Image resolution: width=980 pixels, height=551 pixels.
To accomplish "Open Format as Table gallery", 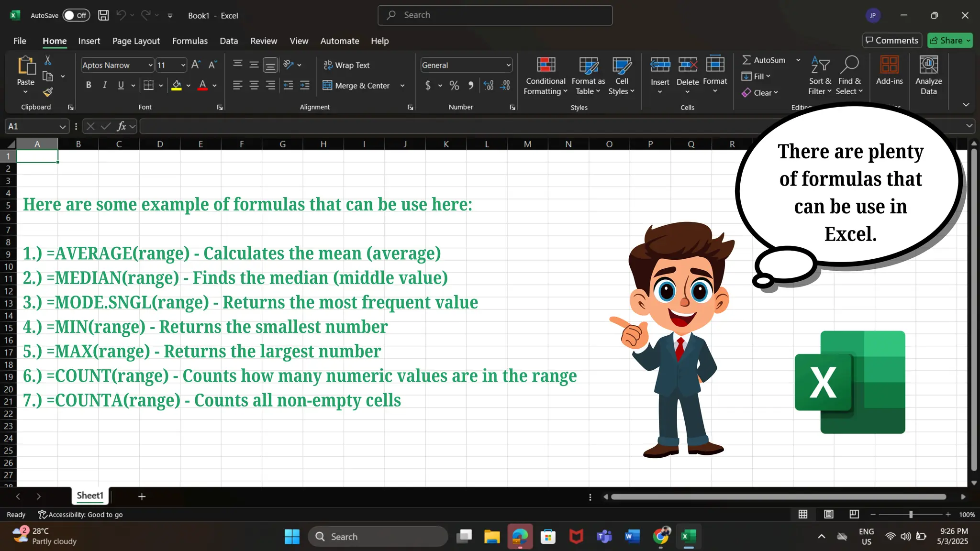I will pyautogui.click(x=588, y=76).
